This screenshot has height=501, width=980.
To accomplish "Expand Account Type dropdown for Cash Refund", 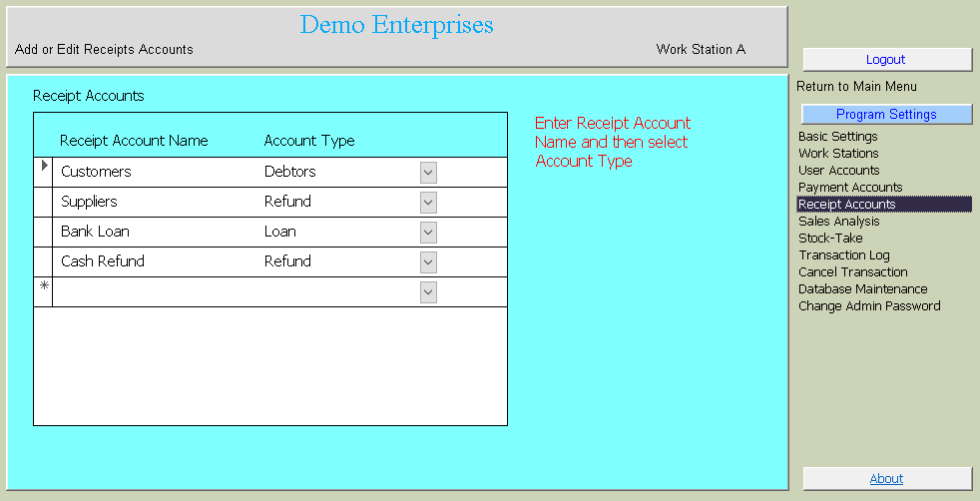I will 428,262.
